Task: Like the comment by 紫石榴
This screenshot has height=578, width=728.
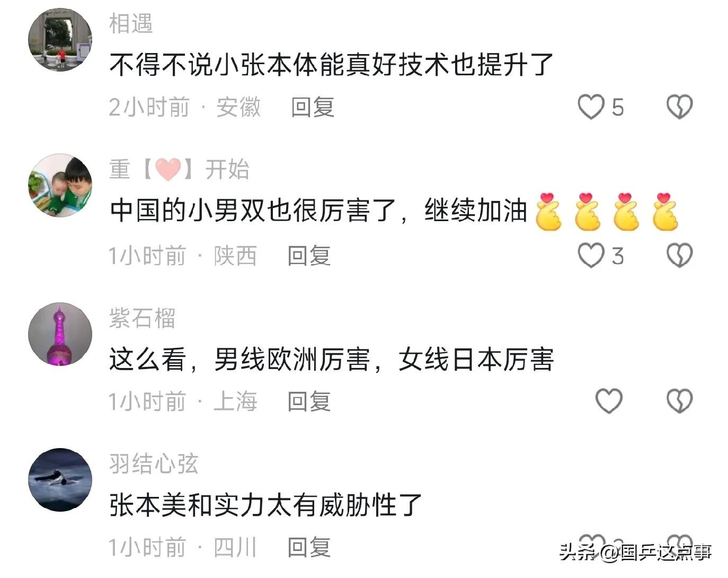Action: (x=609, y=401)
